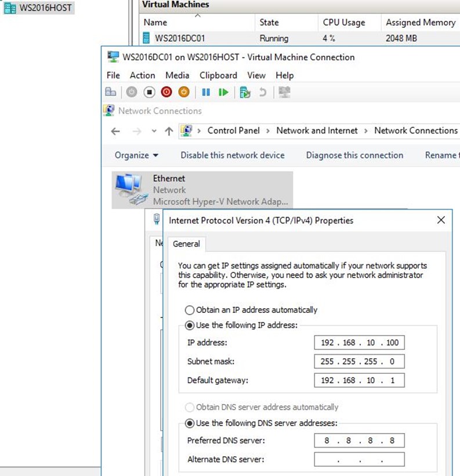Go up one level with the up arrow
This screenshot has height=476, width=460.
[169, 131]
